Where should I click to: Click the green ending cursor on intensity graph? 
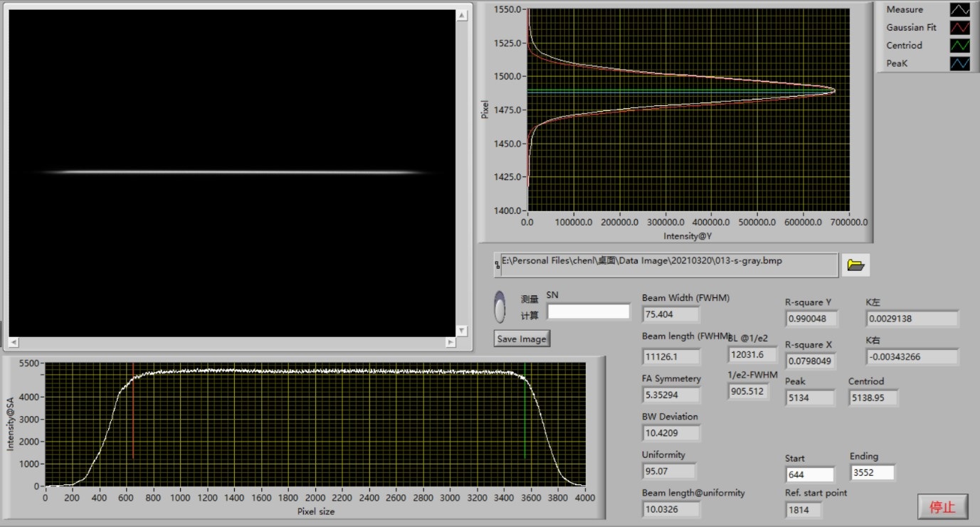point(525,412)
